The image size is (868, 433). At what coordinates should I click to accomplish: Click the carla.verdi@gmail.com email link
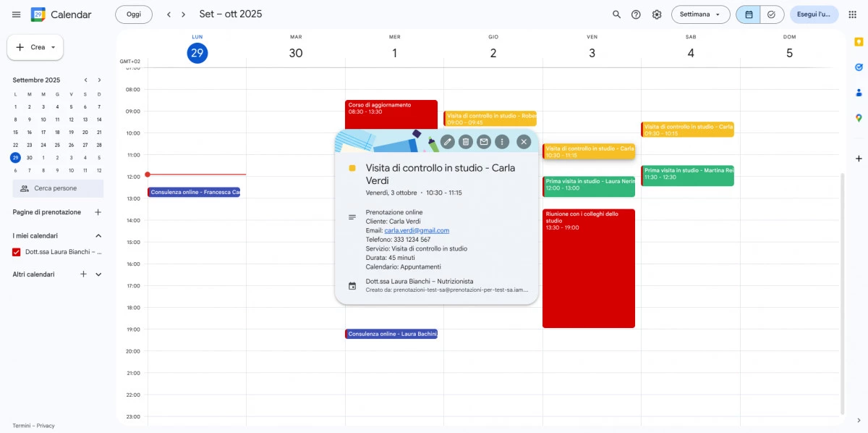click(417, 230)
